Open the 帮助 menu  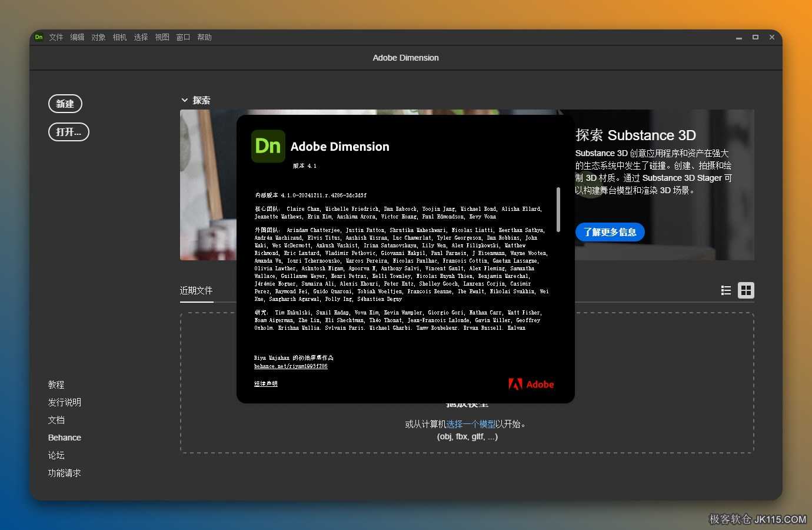tap(205, 37)
